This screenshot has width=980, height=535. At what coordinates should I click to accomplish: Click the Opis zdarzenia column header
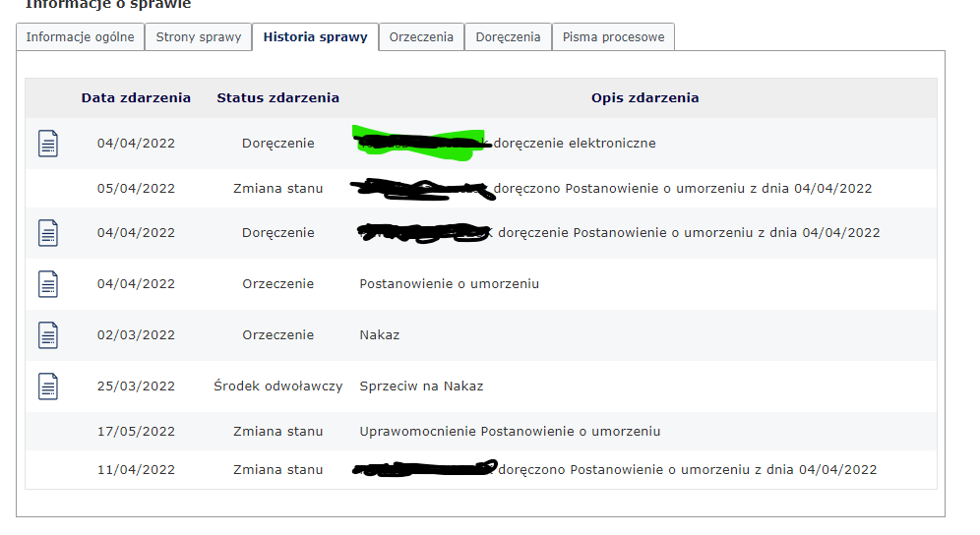pyautogui.click(x=645, y=98)
